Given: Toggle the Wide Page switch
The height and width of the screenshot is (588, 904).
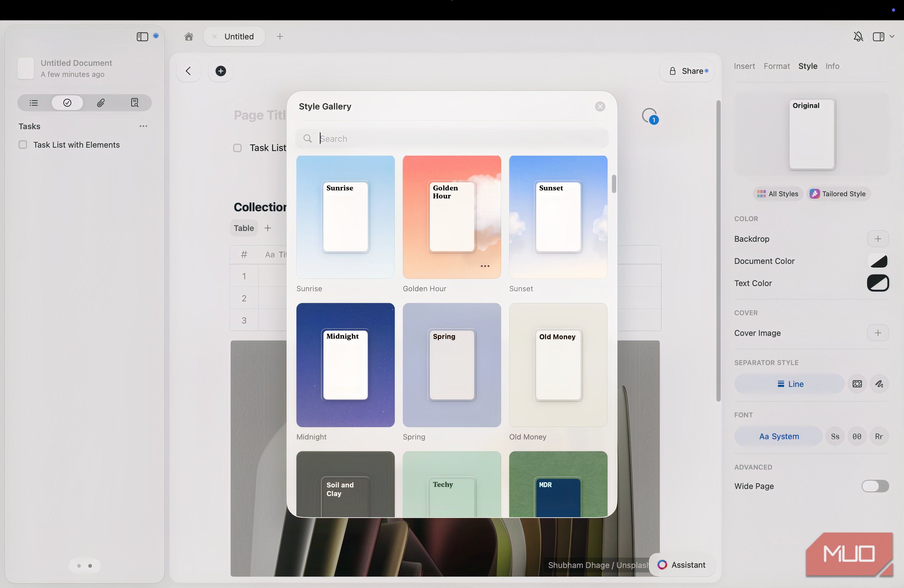Looking at the screenshot, I should point(875,486).
